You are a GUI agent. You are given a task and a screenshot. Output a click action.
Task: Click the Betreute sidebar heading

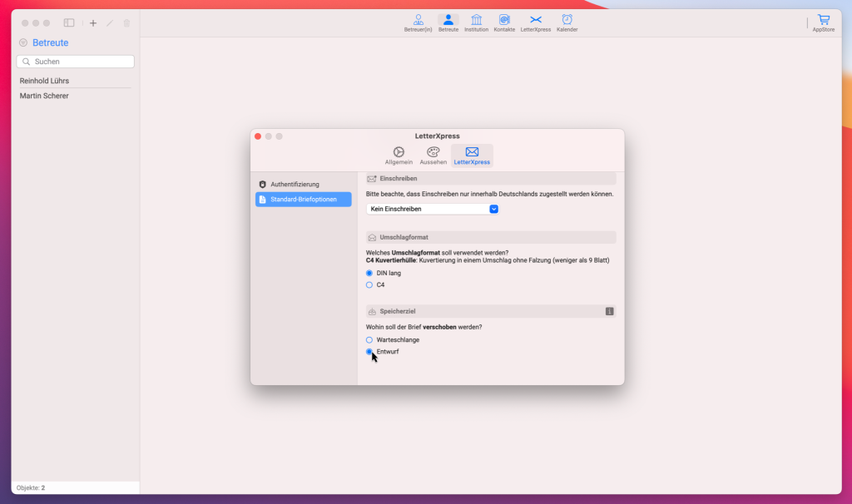[51, 42]
